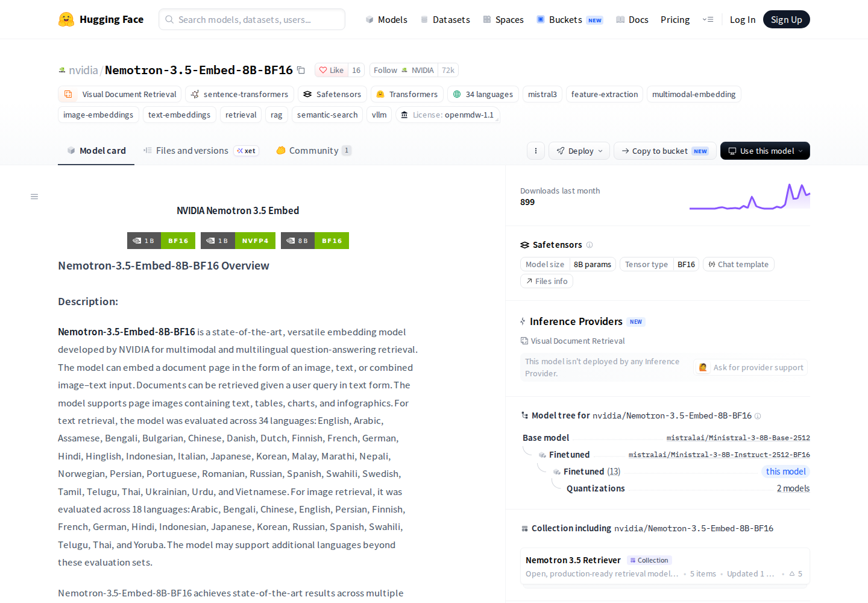This screenshot has width=868, height=603.
Task: Follow the NVIDIA organization
Action: coord(404,71)
